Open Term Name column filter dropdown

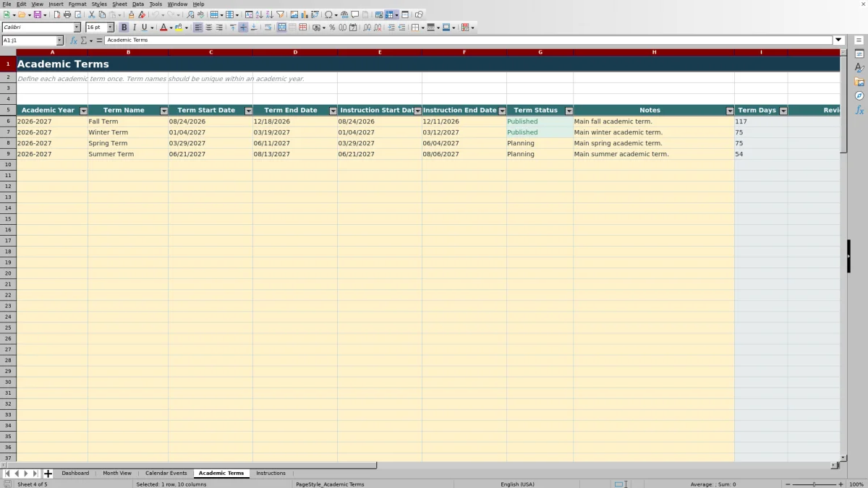[x=164, y=111]
